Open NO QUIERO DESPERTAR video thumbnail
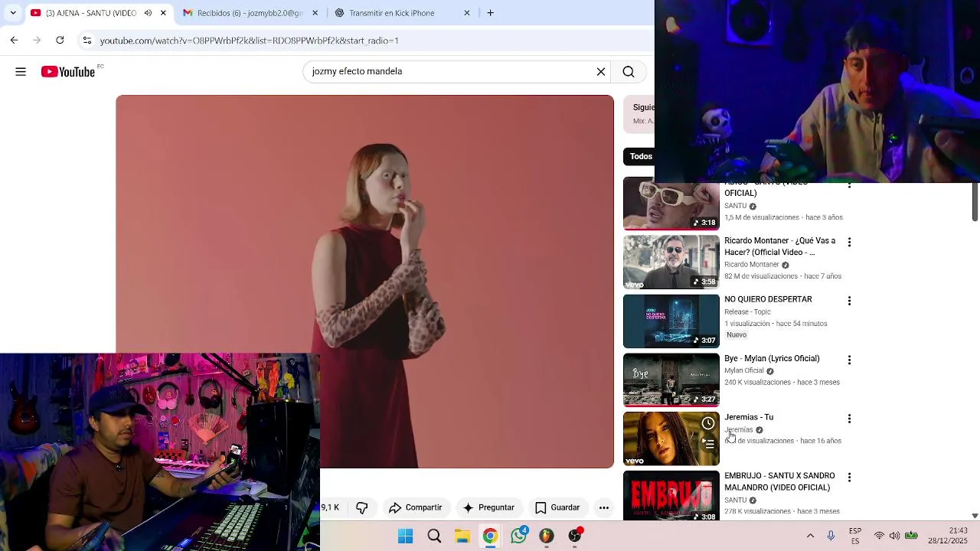The image size is (980, 551). tap(671, 321)
